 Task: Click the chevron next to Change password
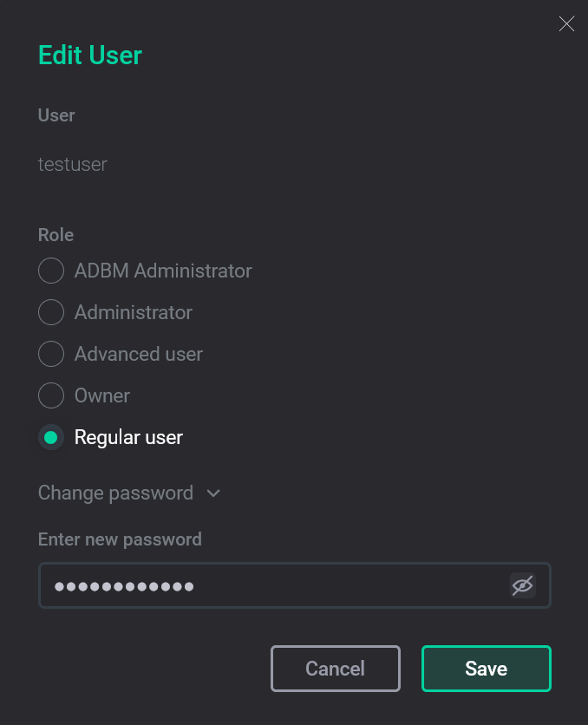213,493
